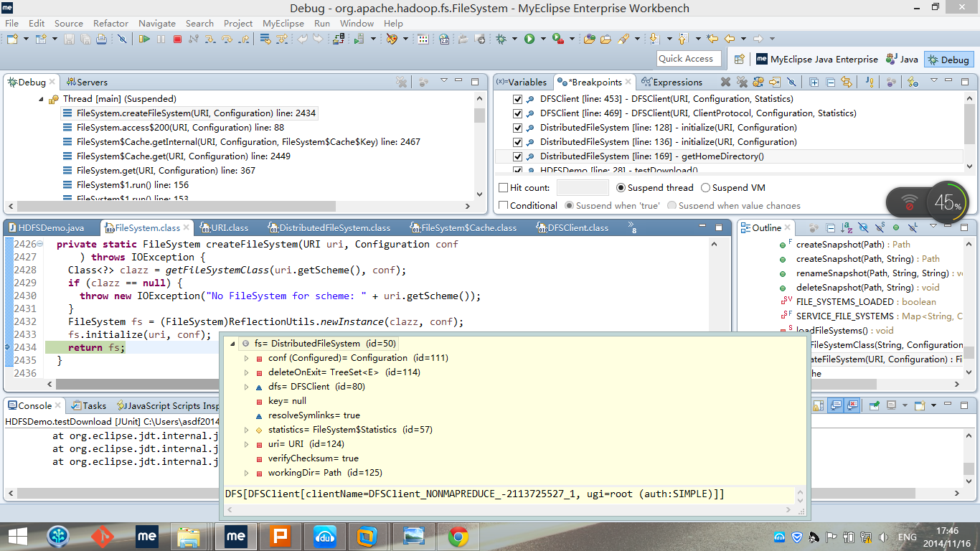Switch to the DistributedFileSystem.class editor tab

point(334,228)
